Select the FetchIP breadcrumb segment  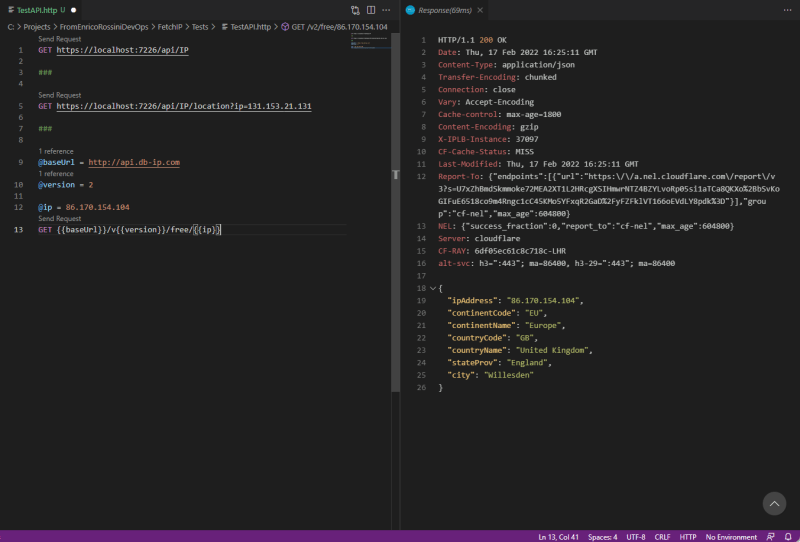pos(170,27)
